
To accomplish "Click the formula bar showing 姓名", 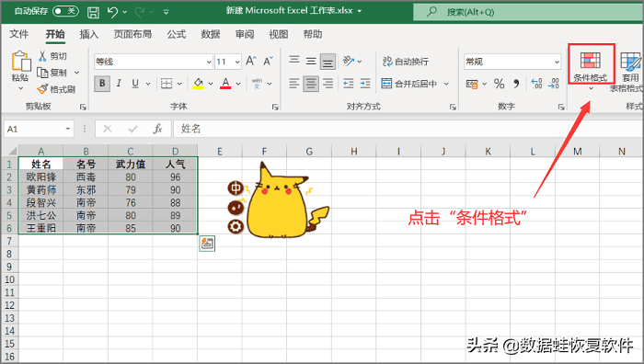I will [x=408, y=129].
